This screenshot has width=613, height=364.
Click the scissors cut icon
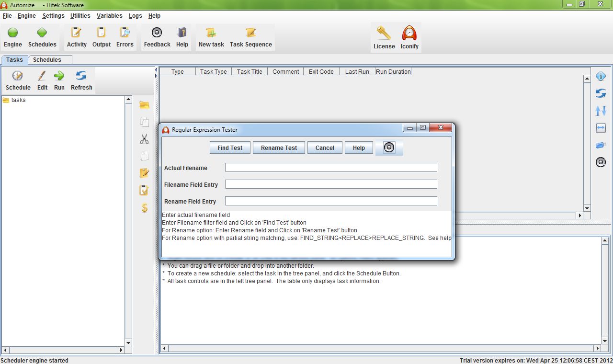click(x=144, y=139)
